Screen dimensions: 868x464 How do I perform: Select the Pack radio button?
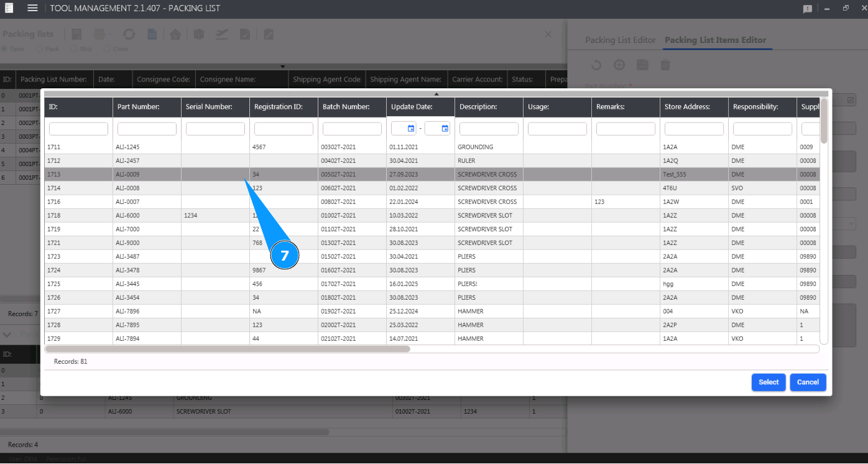pos(40,49)
